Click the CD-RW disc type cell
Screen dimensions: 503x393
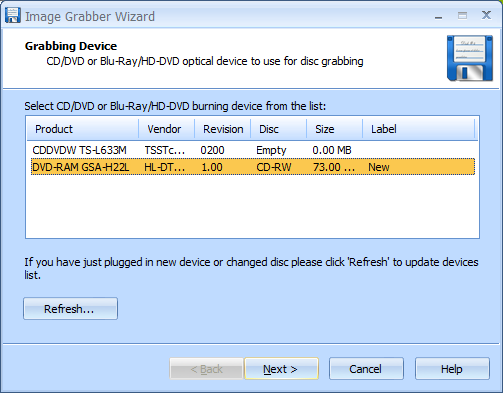(274, 167)
